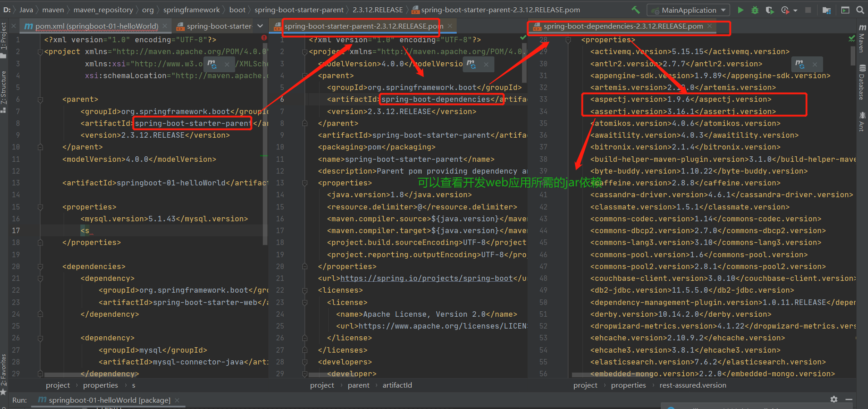Click '2.3.12.RELEASE' folder in navigation bar
Viewport: 868px width, 409px height.
tap(377, 10)
